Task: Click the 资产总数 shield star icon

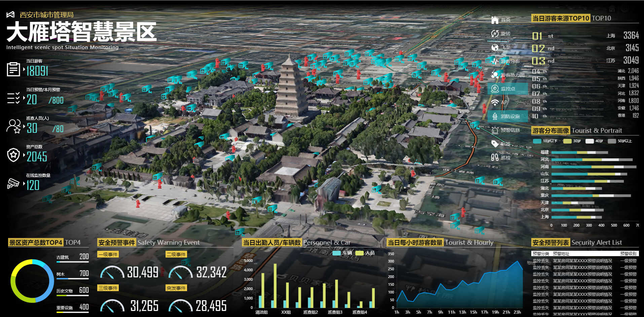Action: click(x=13, y=155)
